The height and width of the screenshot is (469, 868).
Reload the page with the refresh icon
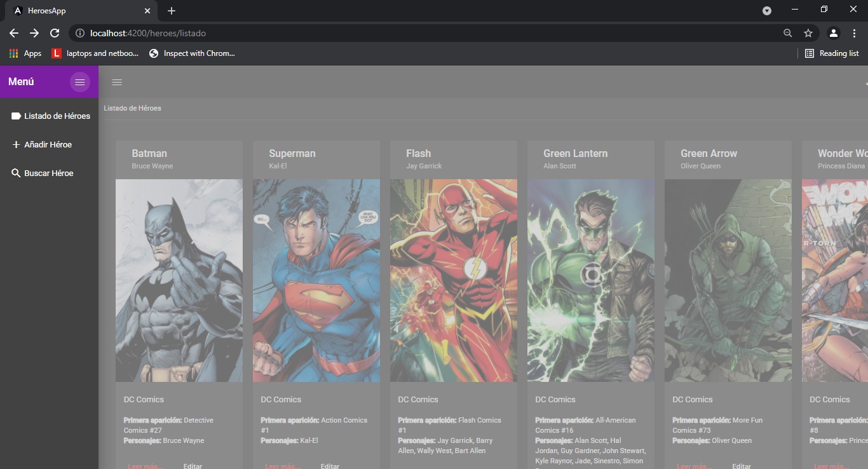(x=55, y=33)
